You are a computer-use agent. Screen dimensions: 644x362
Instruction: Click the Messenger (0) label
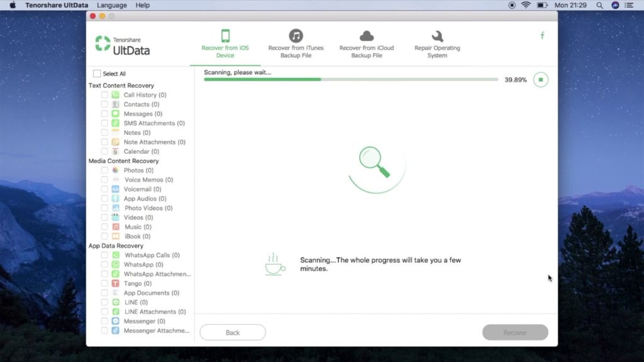point(144,321)
